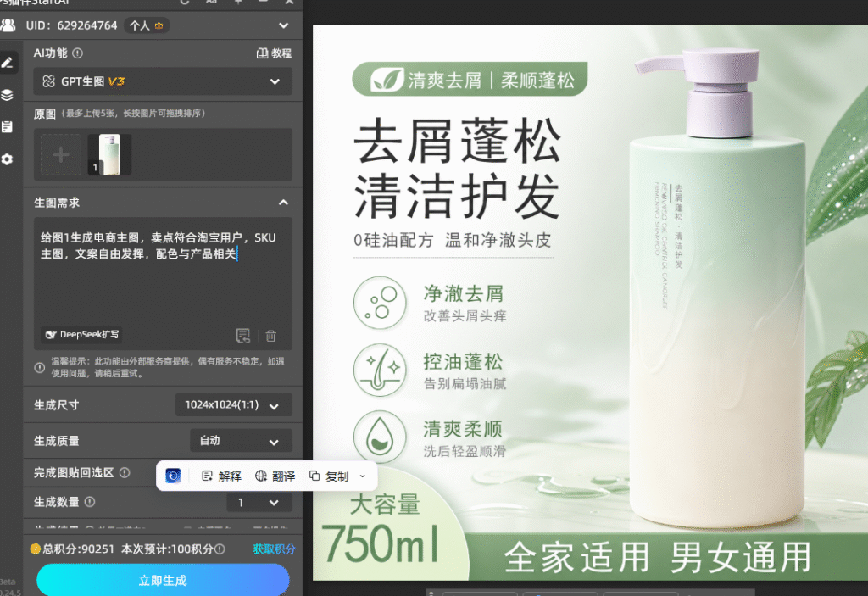Click info icon beside 完成图贴回选区
This screenshot has height=596, width=868.
[125, 472]
